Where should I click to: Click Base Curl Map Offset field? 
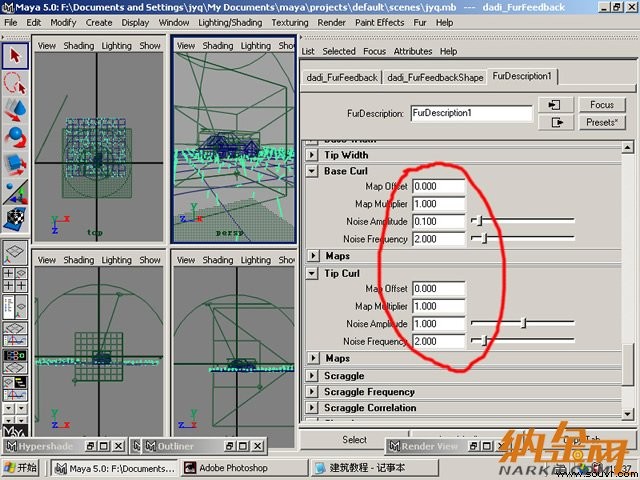[x=438, y=187]
